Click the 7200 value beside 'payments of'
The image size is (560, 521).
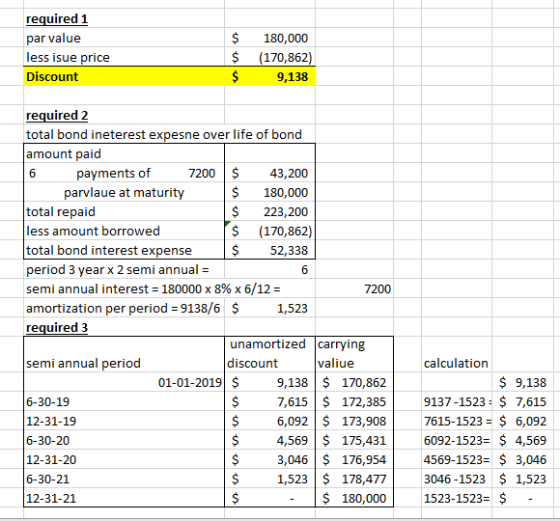[x=202, y=173]
